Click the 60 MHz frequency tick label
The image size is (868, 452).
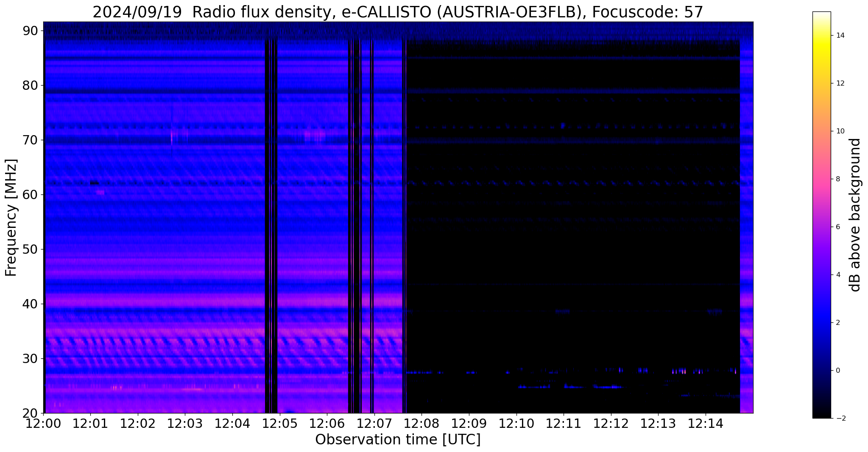(x=30, y=195)
